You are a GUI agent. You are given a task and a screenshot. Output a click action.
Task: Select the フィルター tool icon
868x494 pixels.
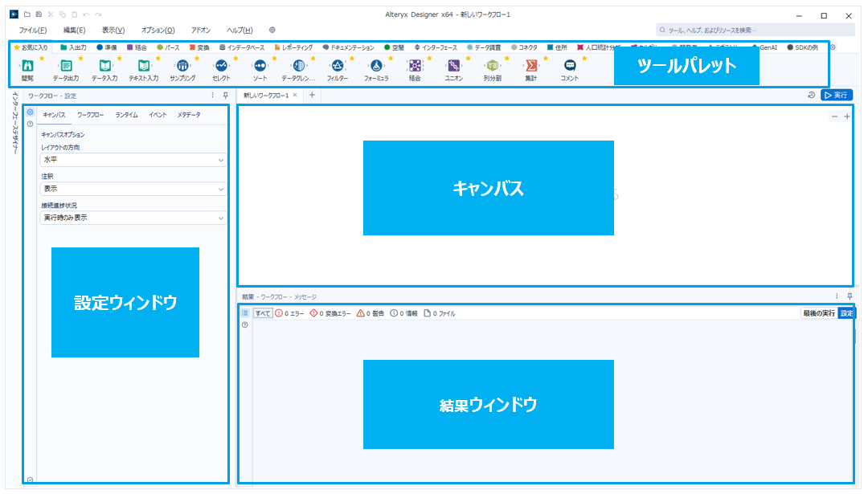[337, 66]
